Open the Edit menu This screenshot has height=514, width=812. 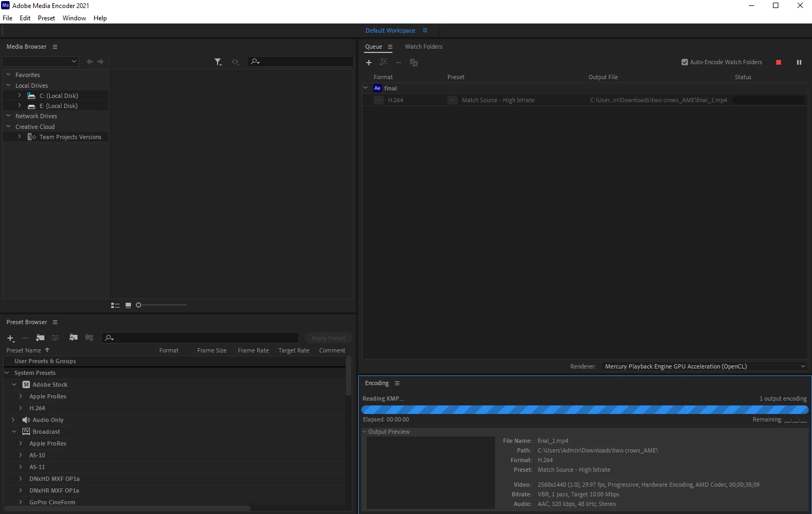pos(25,18)
